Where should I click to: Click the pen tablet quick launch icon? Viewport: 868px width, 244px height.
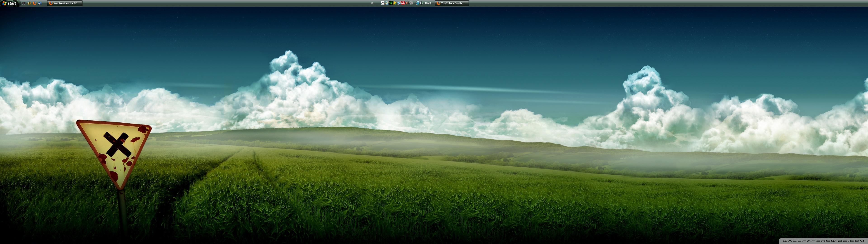click(x=24, y=3)
